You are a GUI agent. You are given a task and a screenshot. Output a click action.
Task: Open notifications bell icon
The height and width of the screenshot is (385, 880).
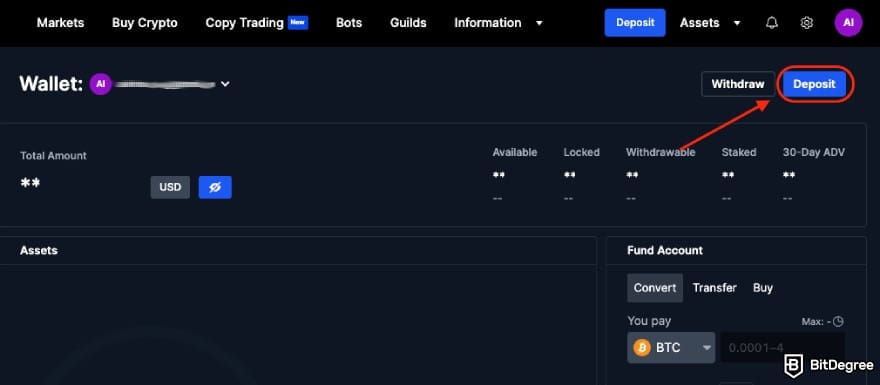[x=772, y=23]
